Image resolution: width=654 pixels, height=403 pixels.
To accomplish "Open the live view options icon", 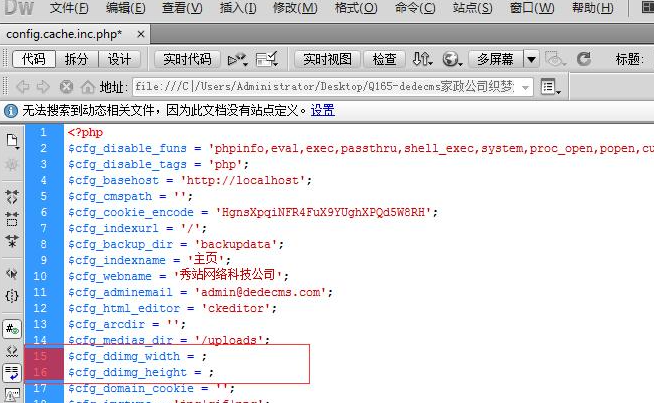I will pos(551,87).
